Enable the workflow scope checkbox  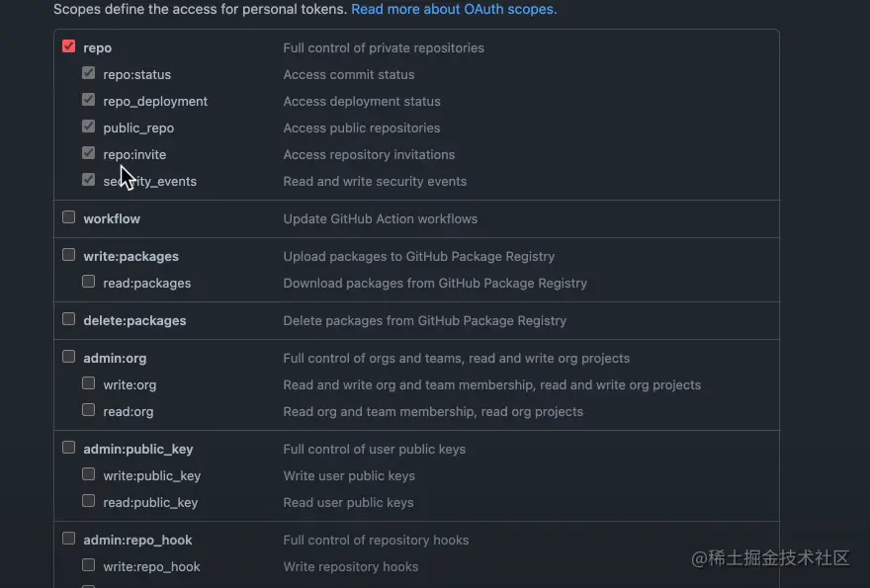click(x=68, y=217)
